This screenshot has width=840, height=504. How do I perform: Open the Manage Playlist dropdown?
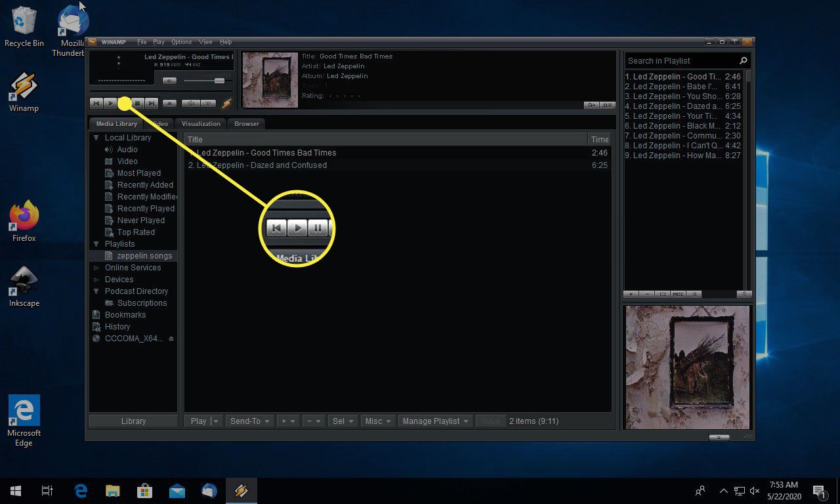pyautogui.click(x=436, y=421)
